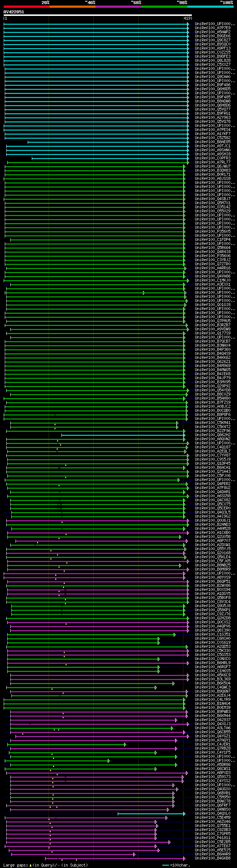
Task: Open the UniRef100_C5XXZ7 hit
Action: (x=213, y=65)
